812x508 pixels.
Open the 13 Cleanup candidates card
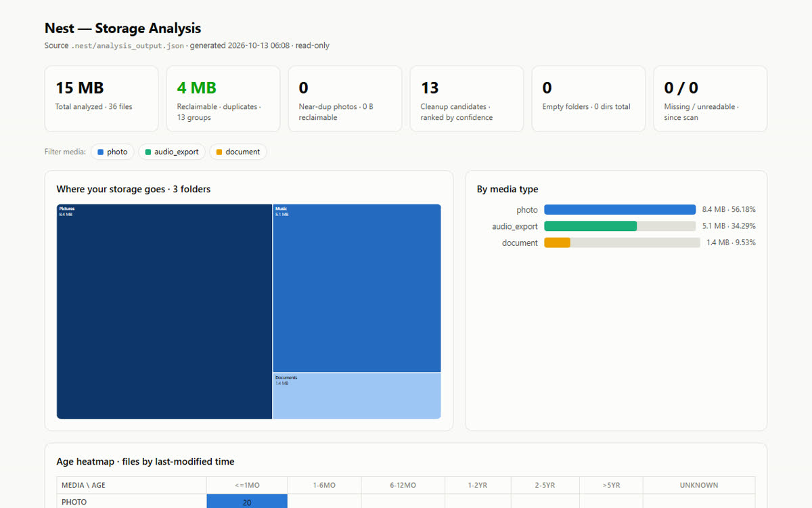point(467,98)
